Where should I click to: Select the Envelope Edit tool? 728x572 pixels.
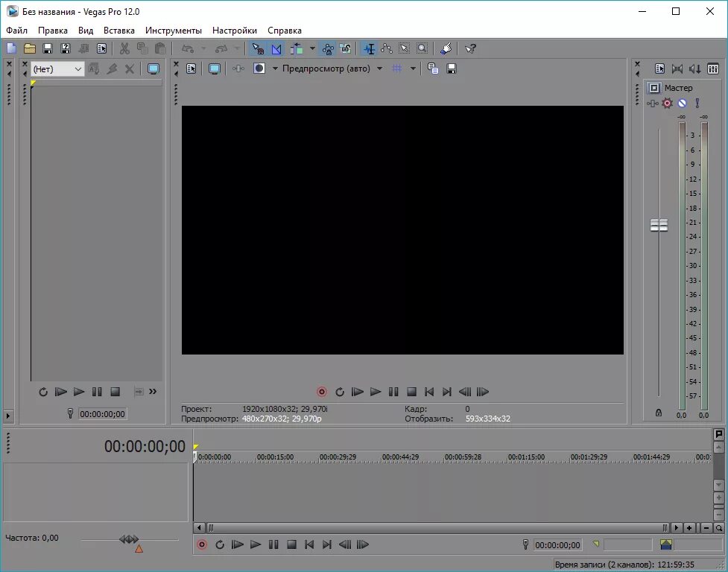tap(385, 48)
